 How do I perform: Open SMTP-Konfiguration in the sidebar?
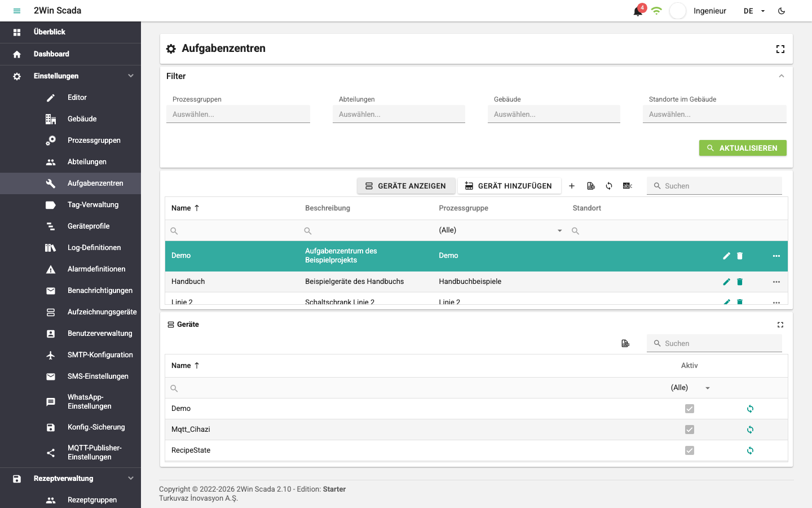(x=70, y=355)
